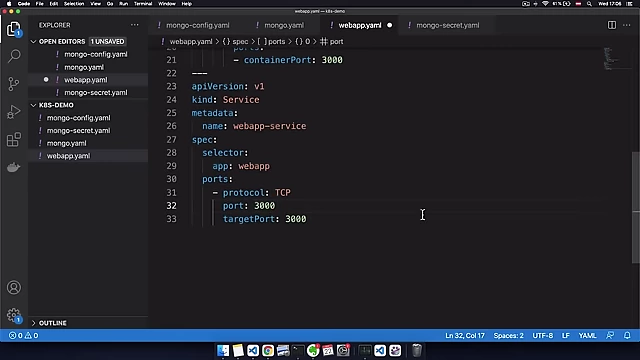Viewport: 640px width, 360px height.
Task: Open Trash in the dock
Action: pyautogui.click(x=416, y=350)
